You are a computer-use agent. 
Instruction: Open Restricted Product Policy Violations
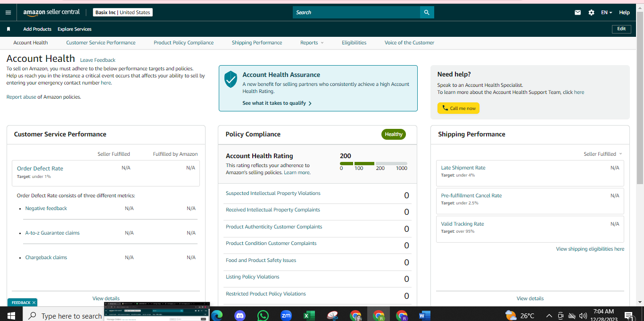(x=266, y=294)
